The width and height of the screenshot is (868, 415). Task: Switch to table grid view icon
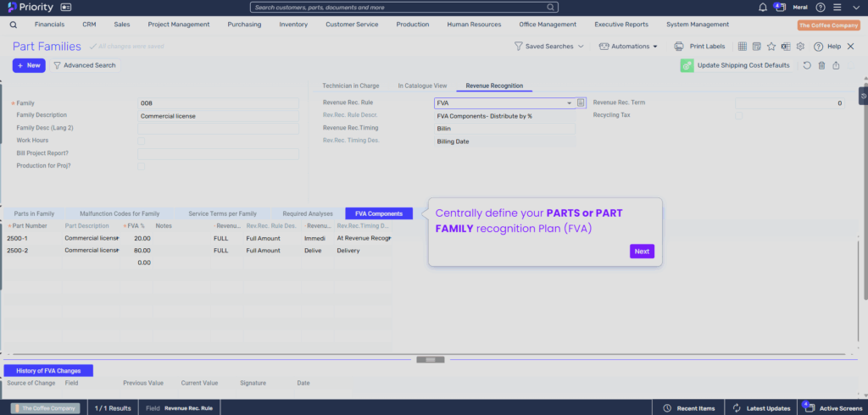click(x=743, y=47)
